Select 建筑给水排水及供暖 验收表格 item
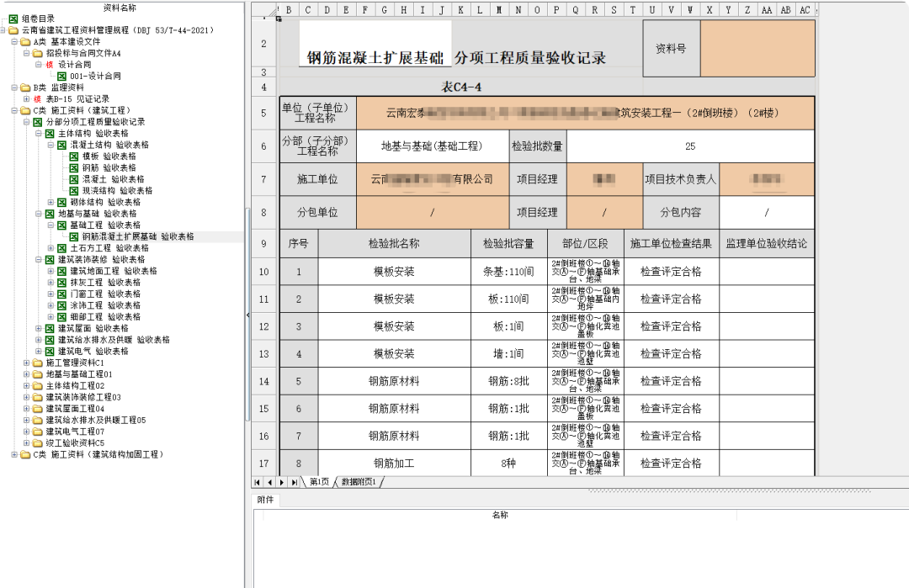Screen dimensions: 909x588 (114, 340)
